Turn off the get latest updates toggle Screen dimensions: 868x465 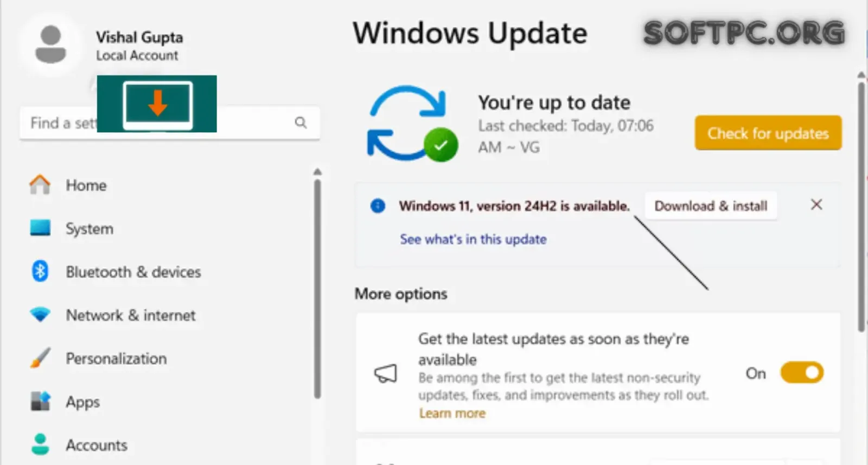coord(802,373)
